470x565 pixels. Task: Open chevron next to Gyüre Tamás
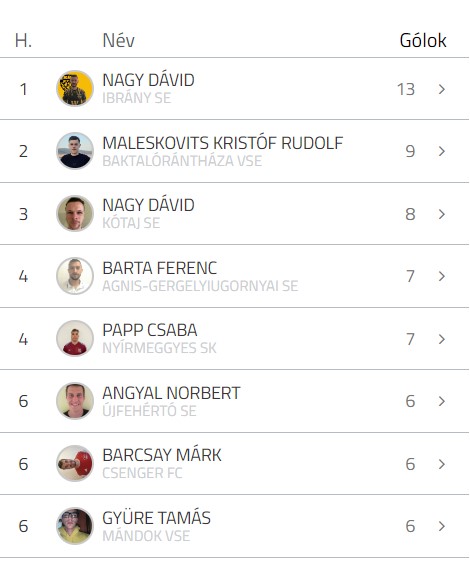(442, 526)
